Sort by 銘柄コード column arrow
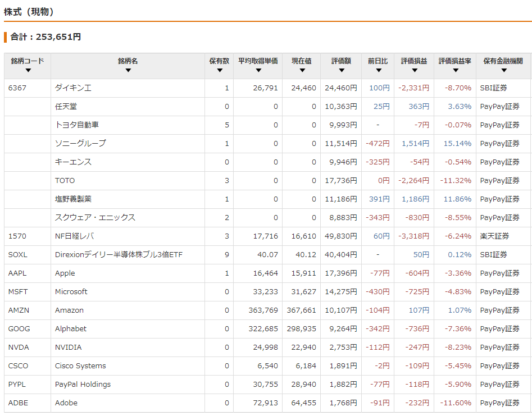This screenshot has width=532, height=416. [28, 71]
